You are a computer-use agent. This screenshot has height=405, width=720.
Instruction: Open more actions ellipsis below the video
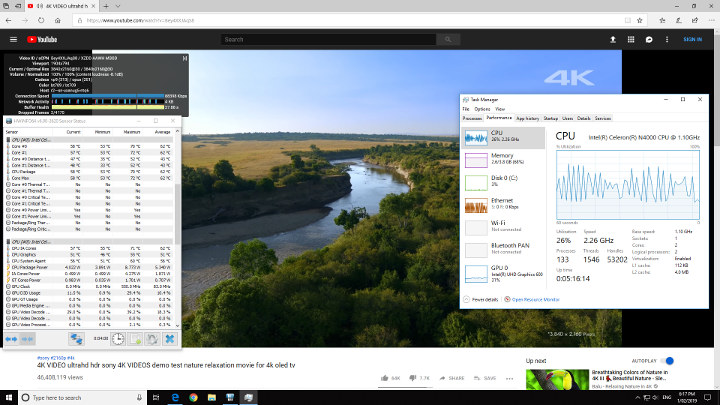click(509, 378)
